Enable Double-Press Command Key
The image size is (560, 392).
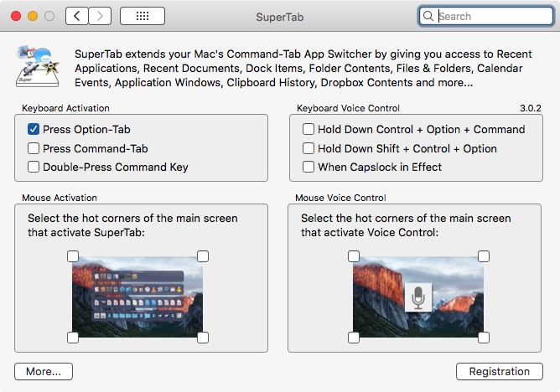pos(34,167)
